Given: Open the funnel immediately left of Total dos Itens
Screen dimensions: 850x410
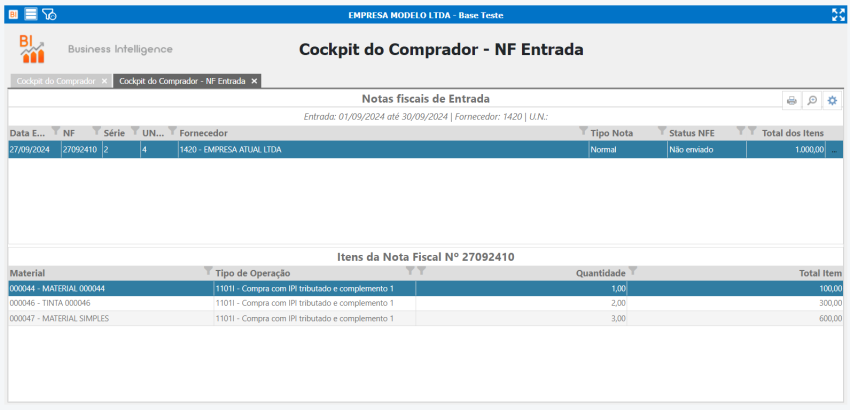Looking at the screenshot, I should pyautogui.click(x=752, y=131).
